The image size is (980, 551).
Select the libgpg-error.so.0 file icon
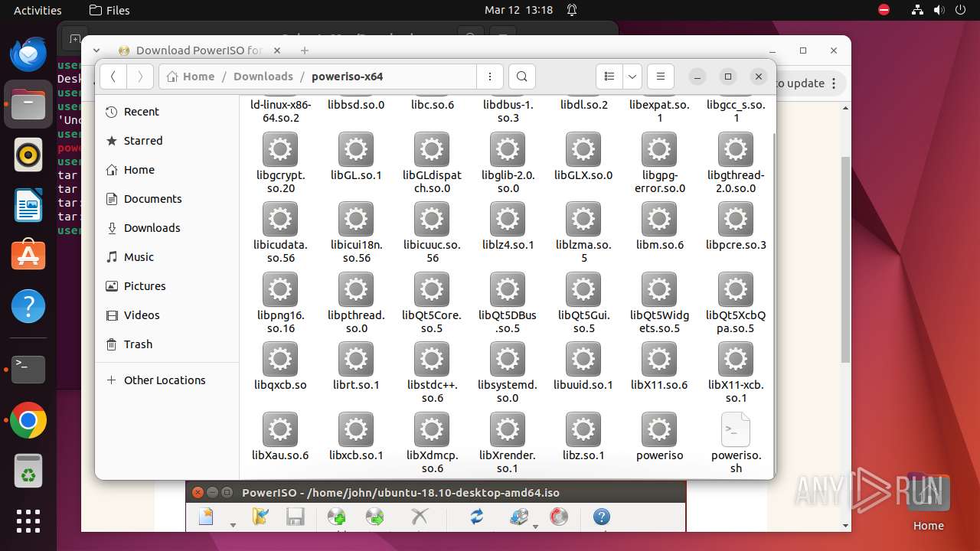659,148
